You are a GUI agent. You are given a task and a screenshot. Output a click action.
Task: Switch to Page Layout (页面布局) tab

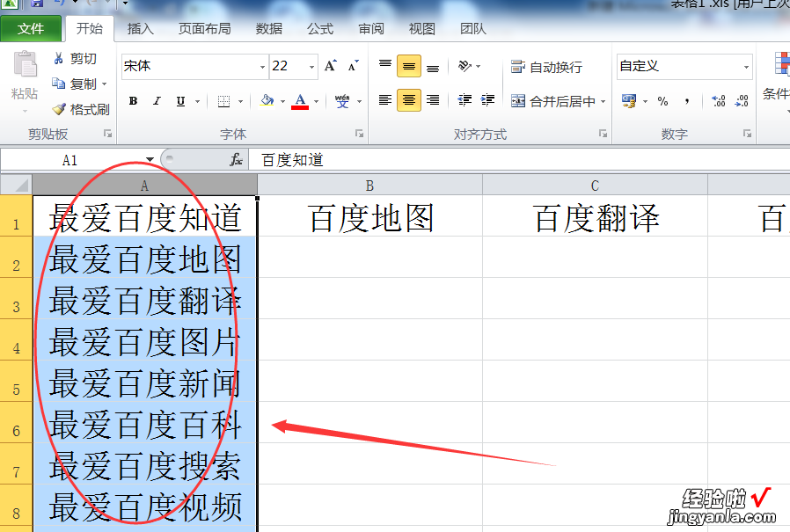tap(205, 29)
